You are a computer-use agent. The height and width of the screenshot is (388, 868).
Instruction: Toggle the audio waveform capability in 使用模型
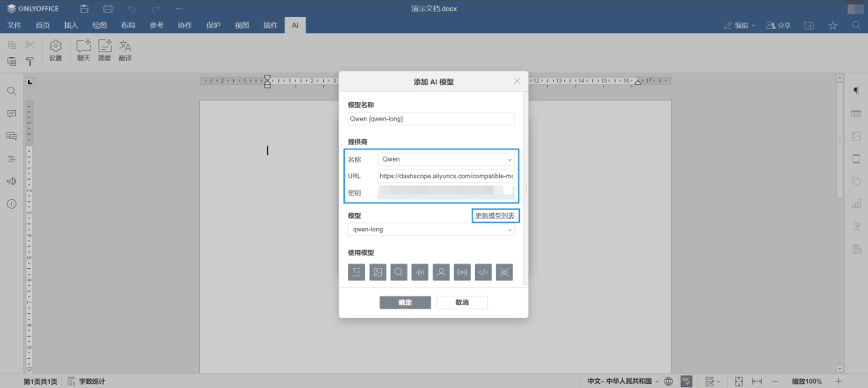click(x=420, y=272)
